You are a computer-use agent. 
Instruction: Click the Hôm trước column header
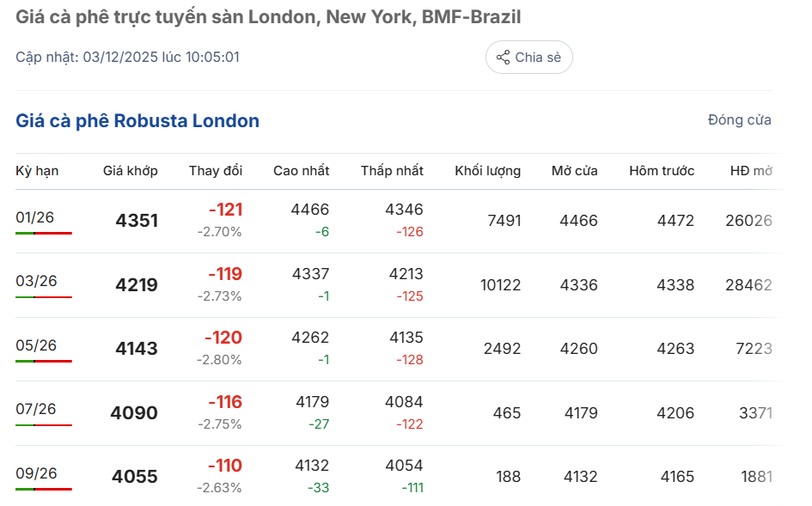tap(662, 171)
